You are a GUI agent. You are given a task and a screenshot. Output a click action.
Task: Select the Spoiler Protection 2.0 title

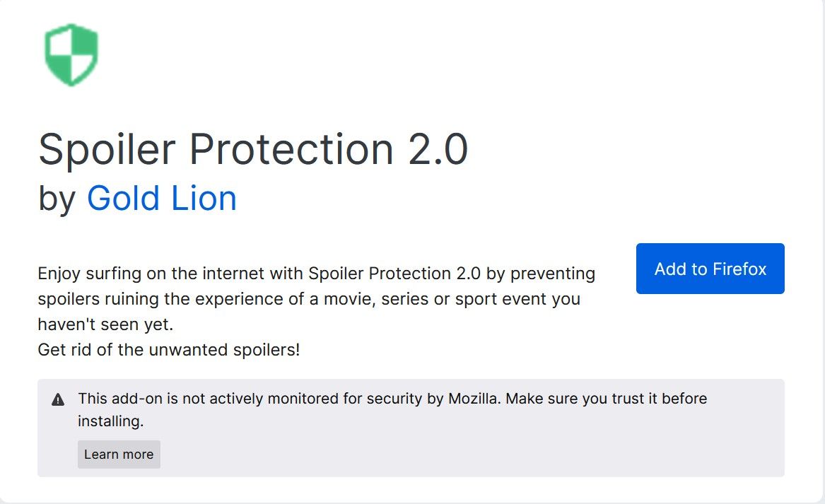pyautogui.click(x=256, y=148)
